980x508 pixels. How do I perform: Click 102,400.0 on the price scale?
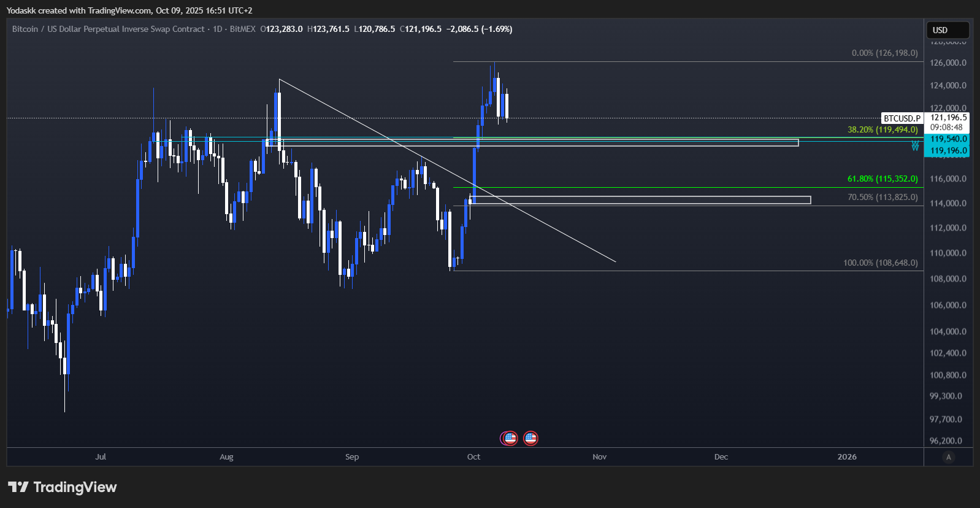tap(948, 353)
